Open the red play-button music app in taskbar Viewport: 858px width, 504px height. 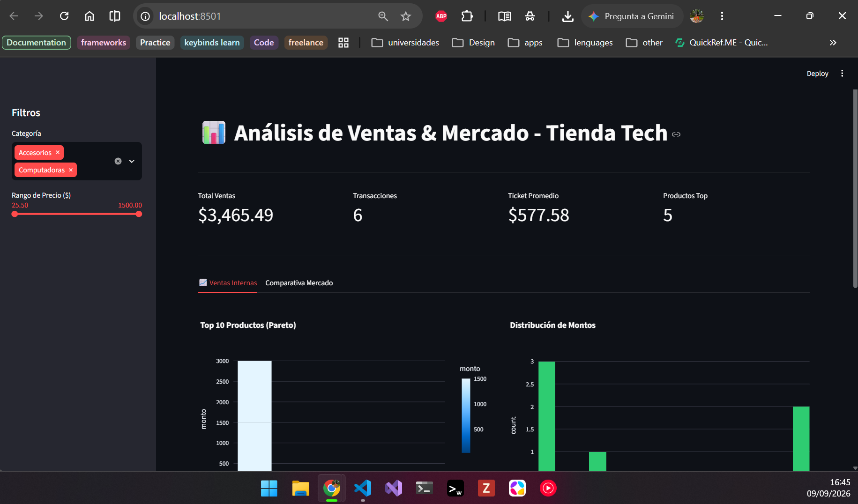point(548,489)
